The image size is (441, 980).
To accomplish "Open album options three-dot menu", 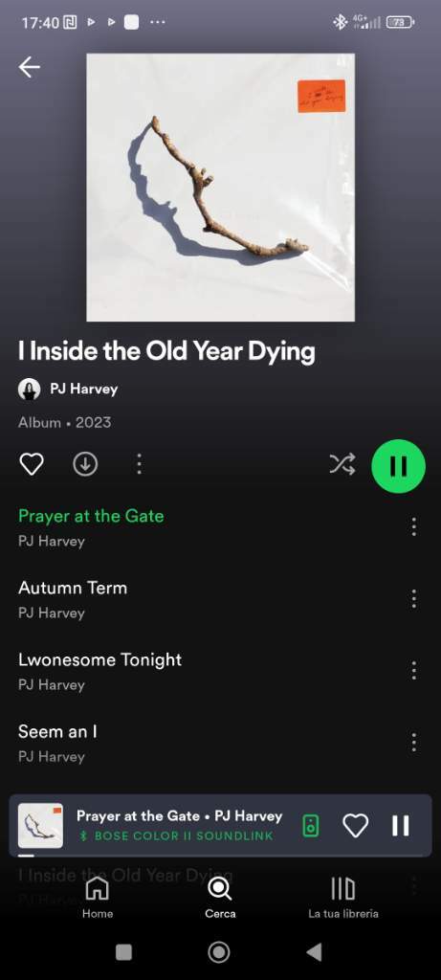I will pyautogui.click(x=139, y=464).
